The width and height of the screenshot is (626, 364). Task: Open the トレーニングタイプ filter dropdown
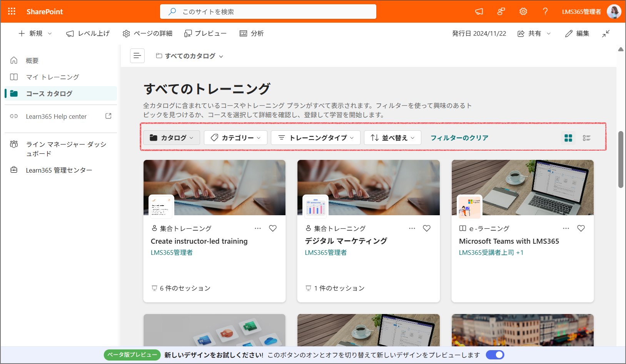[x=316, y=138]
